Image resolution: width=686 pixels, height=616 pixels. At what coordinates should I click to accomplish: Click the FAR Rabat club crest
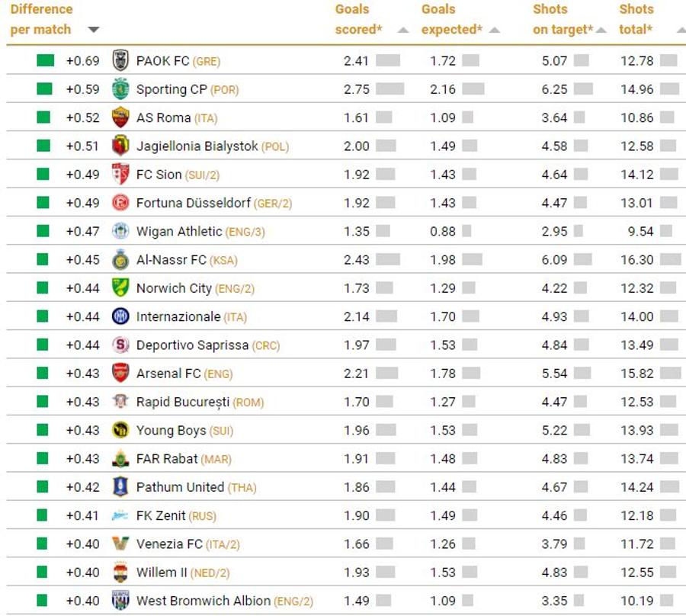120,458
